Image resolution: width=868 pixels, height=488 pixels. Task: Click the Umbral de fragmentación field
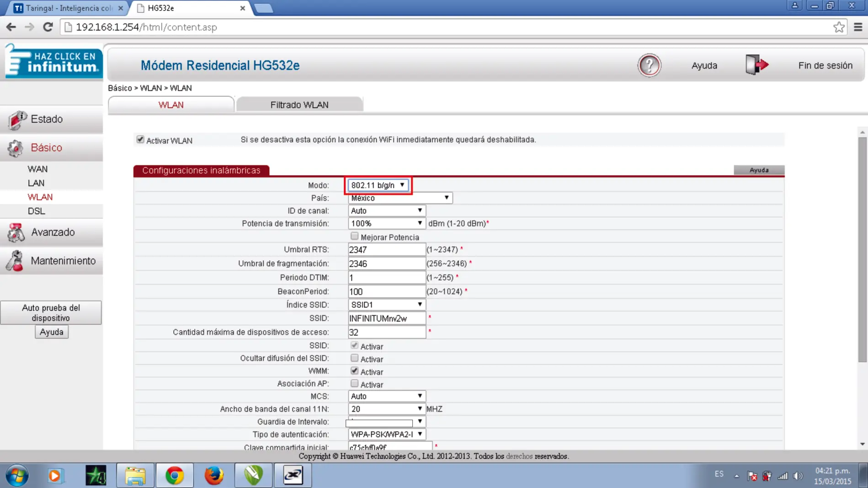tap(387, 264)
